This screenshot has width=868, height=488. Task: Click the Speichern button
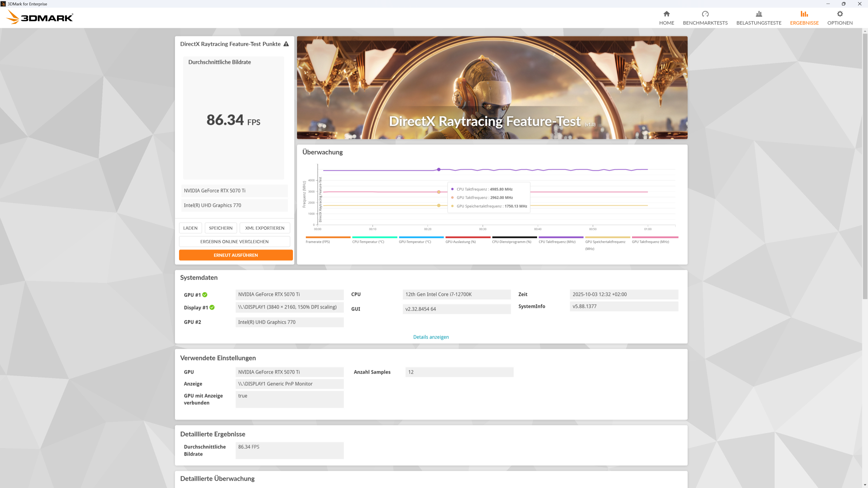[220, 228]
